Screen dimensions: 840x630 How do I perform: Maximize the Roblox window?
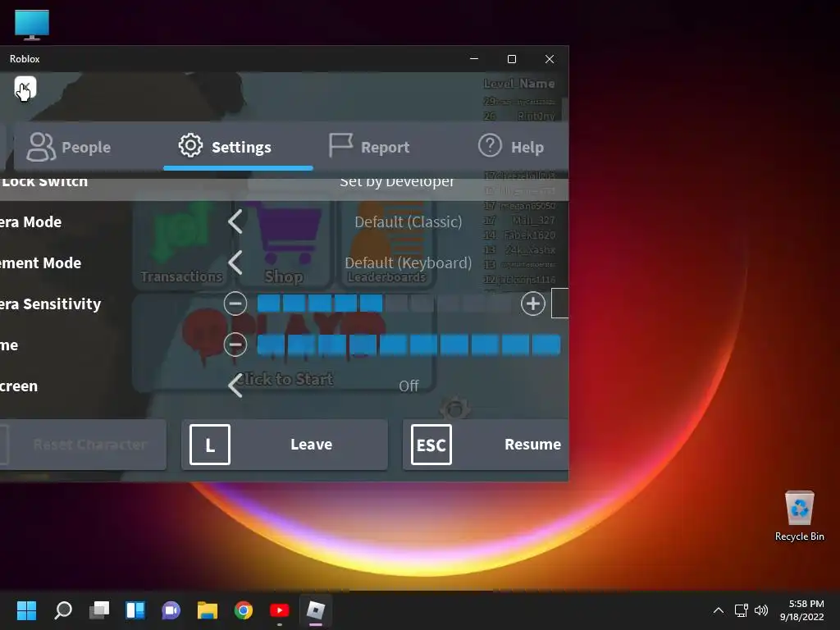512,59
